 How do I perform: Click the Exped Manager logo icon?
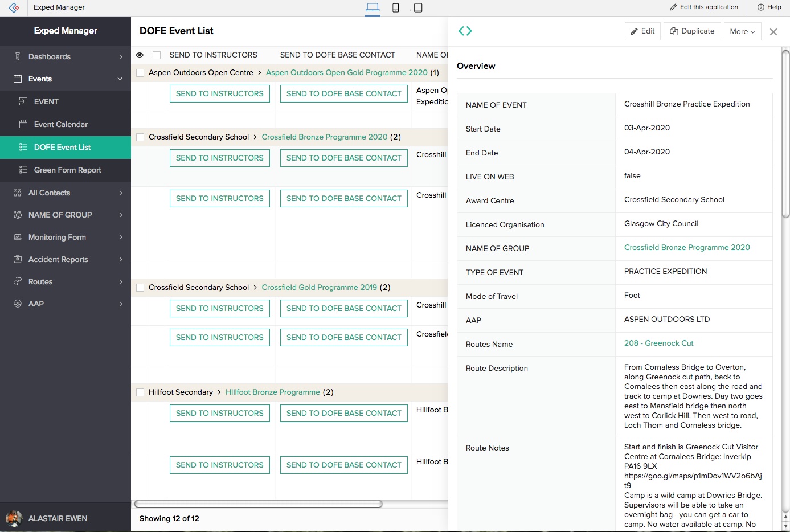click(14, 7)
